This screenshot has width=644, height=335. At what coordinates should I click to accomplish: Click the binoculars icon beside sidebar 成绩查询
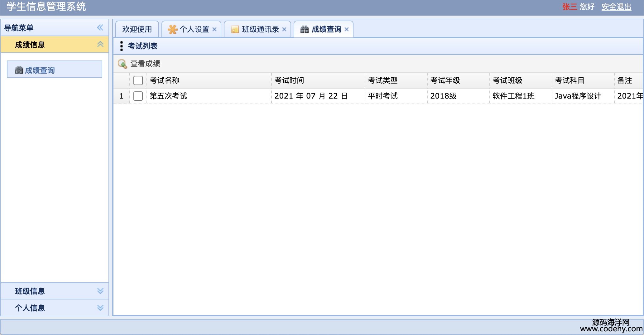[19, 70]
